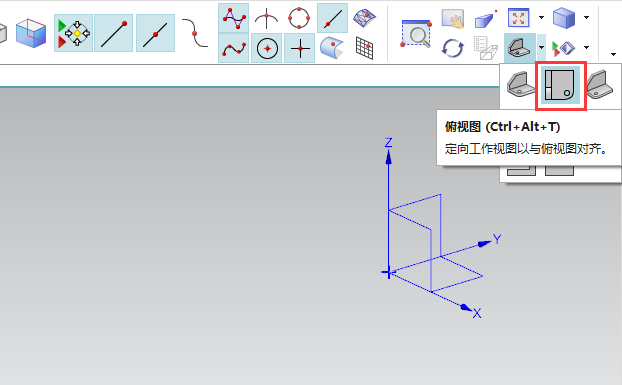Click the S-curve point-on-curve snap icon
Image resolution: width=622 pixels, height=385 pixels.
195,33
